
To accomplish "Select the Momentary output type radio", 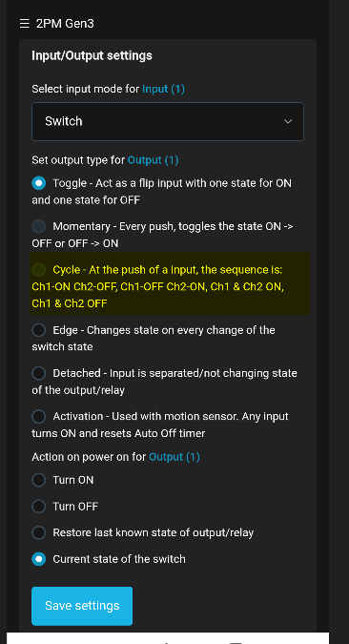I will [x=38, y=226].
